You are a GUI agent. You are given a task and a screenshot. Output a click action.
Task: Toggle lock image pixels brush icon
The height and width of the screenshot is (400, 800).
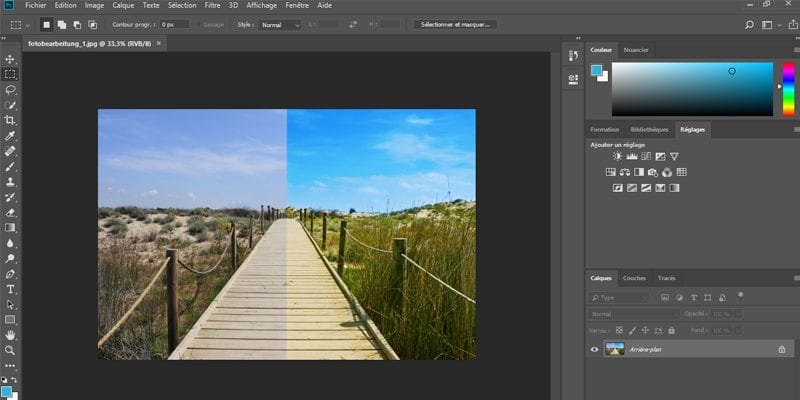pyautogui.click(x=633, y=331)
